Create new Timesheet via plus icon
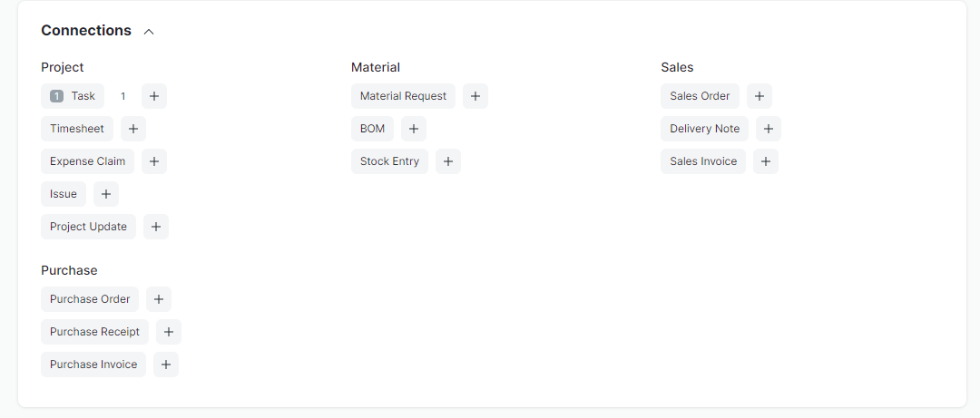Viewport: 980px width, 418px height. pyautogui.click(x=133, y=129)
